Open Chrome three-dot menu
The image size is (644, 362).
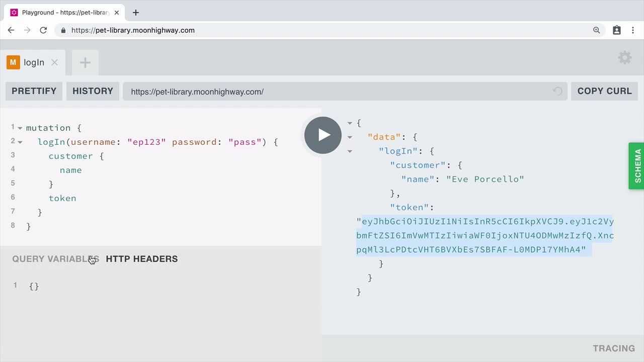[x=633, y=30]
